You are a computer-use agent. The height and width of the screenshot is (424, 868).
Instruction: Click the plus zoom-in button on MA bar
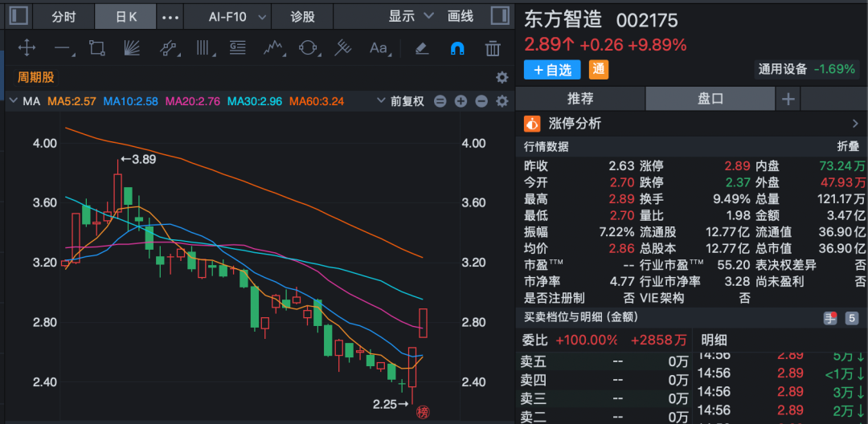(461, 101)
